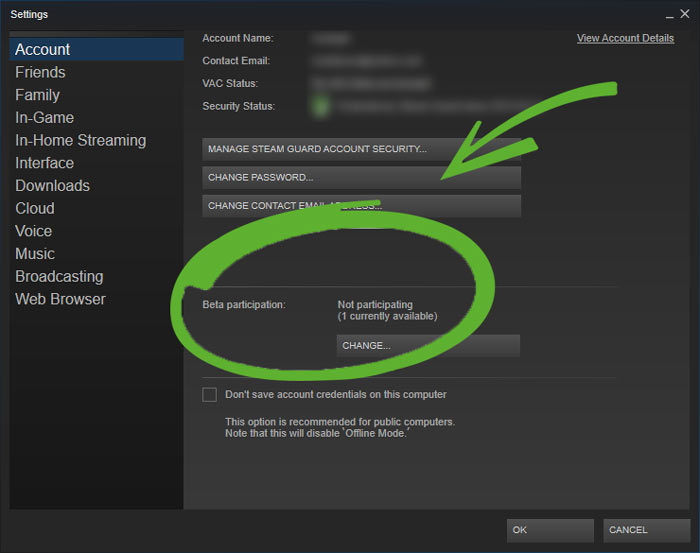This screenshot has height=553, width=700.
Task: Click the 'Not participating' beta status text
Action: (x=375, y=305)
